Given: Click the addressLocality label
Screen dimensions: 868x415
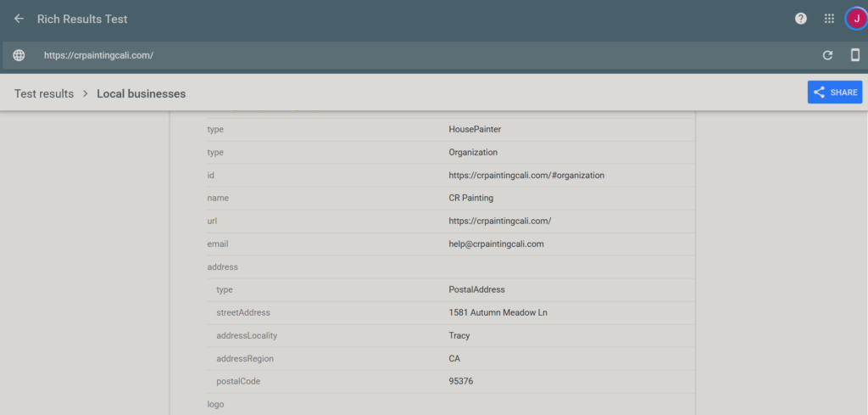Looking at the screenshot, I should coord(247,336).
